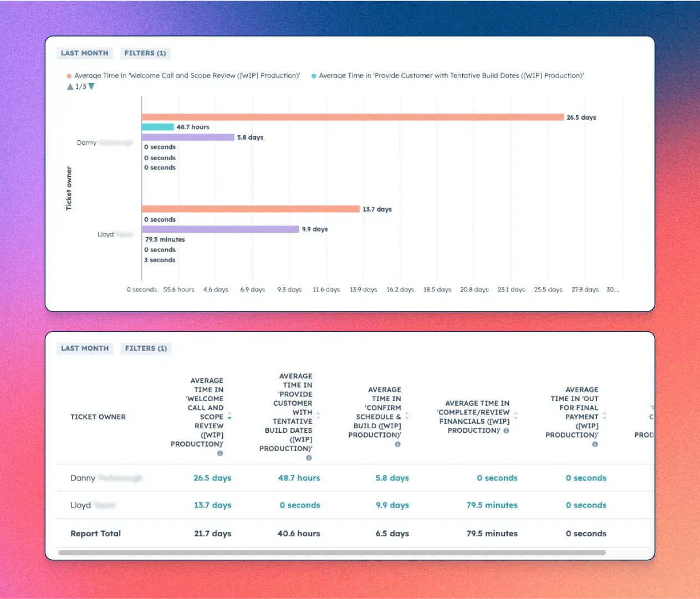
Task: Click Report Total 40.6 hours value
Action: (x=299, y=534)
